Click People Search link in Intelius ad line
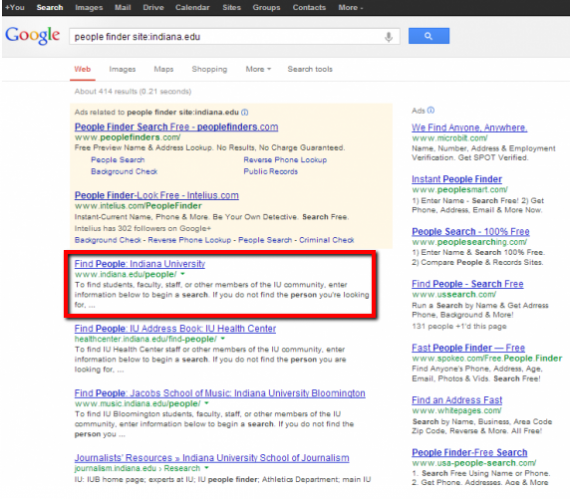 click(265, 240)
